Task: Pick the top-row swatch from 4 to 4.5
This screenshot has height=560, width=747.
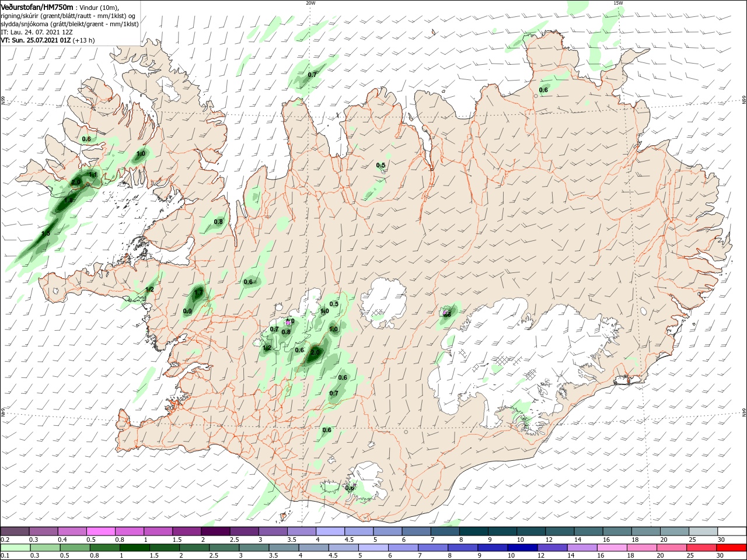Action: [331, 531]
